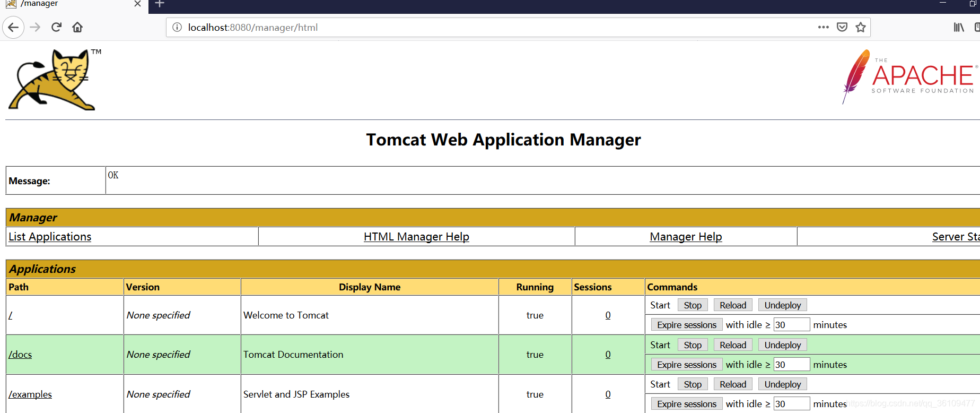Click the Welcome to Tomcat display name
The image size is (980, 413).
click(x=286, y=315)
